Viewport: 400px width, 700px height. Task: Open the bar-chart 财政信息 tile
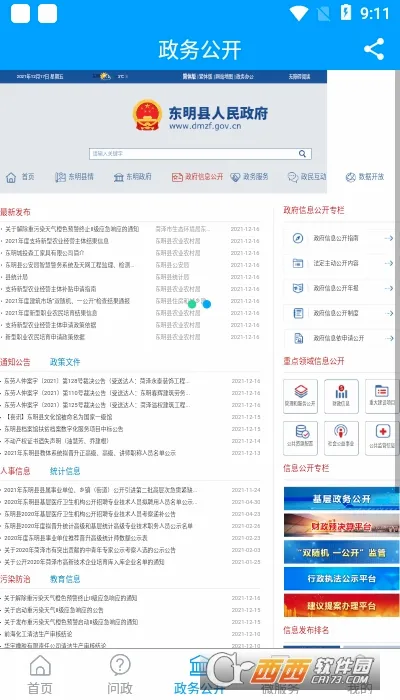(x=342, y=396)
